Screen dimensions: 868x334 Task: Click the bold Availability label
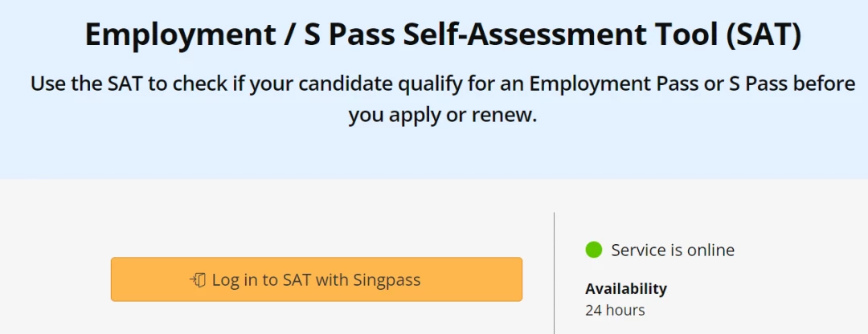(x=626, y=288)
